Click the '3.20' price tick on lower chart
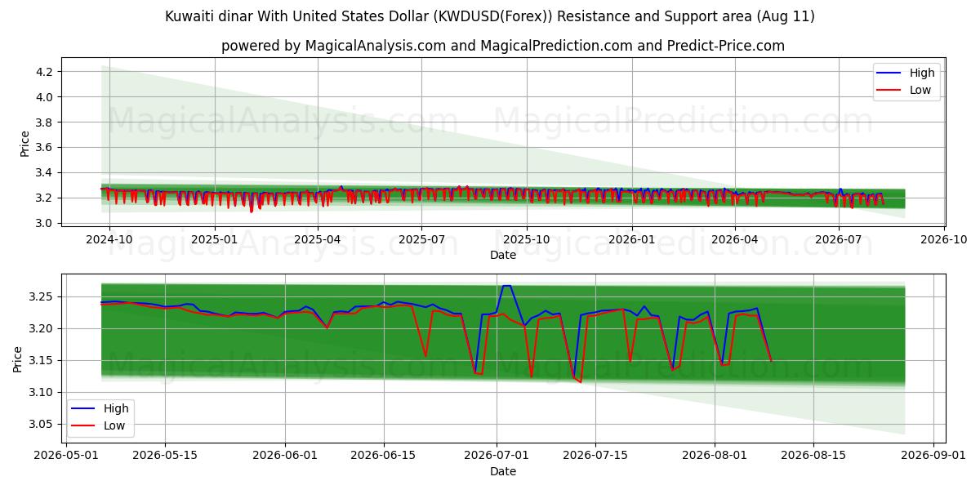 pos(42,328)
